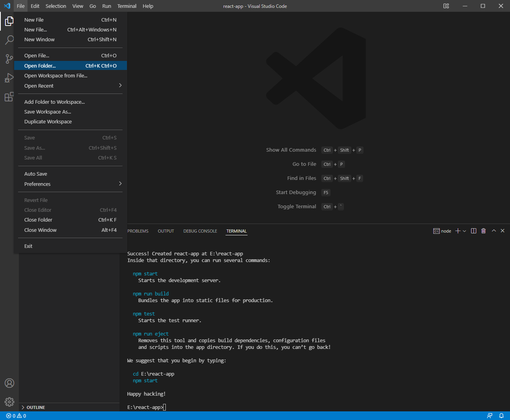The height and width of the screenshot is (420, 510).
Task: Open the Explorer view in activity bar
Action: (9, 21)
